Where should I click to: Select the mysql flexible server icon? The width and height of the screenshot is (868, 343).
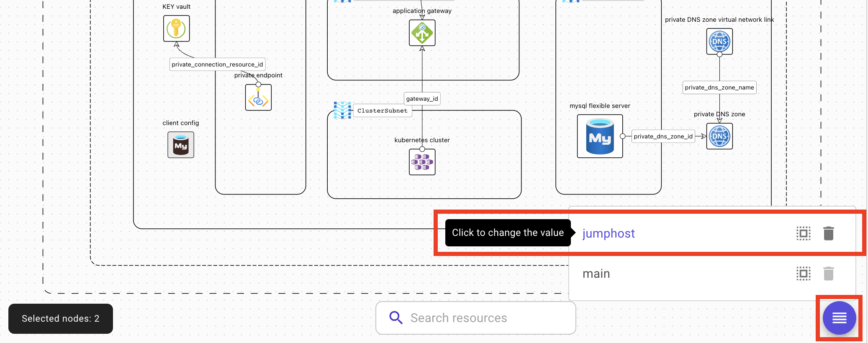point(600,136)
